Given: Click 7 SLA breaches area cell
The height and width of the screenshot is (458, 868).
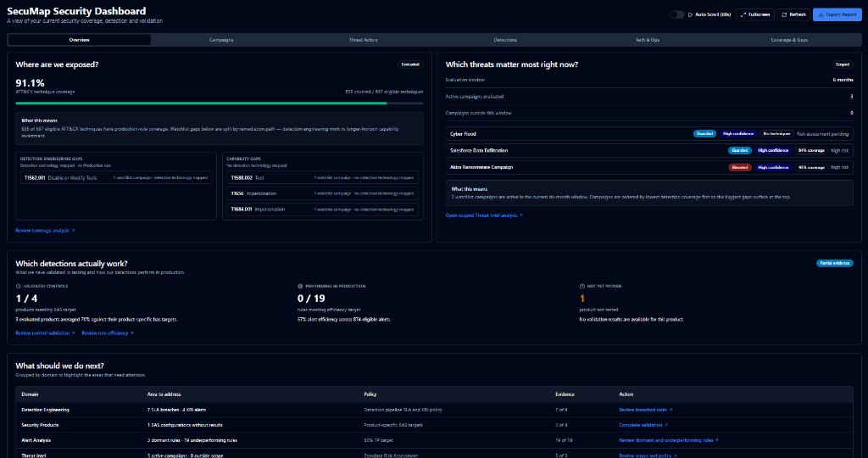Looking at the screenshot, I should [176, 410].
